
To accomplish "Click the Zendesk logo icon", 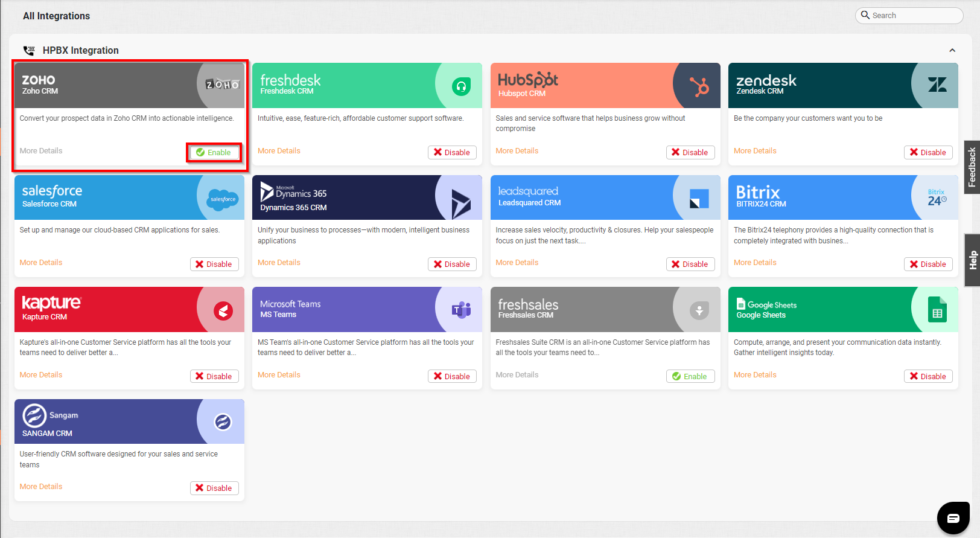I will (937, 85).
